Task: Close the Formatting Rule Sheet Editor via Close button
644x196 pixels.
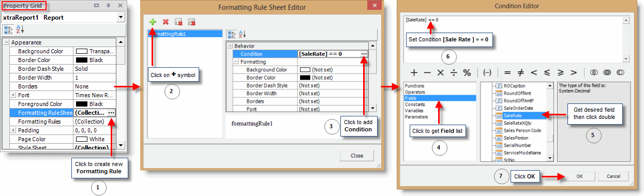Action: [x=356, y=155]
